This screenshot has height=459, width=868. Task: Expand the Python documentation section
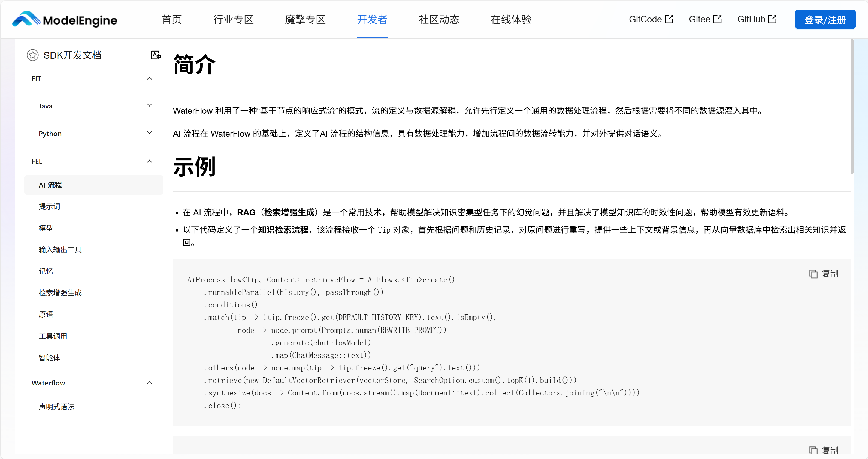[150, 133]
